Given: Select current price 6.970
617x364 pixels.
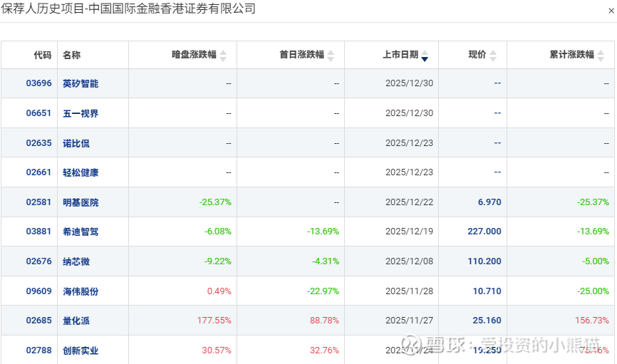Looking at the screenshot, I should [489, 202].
